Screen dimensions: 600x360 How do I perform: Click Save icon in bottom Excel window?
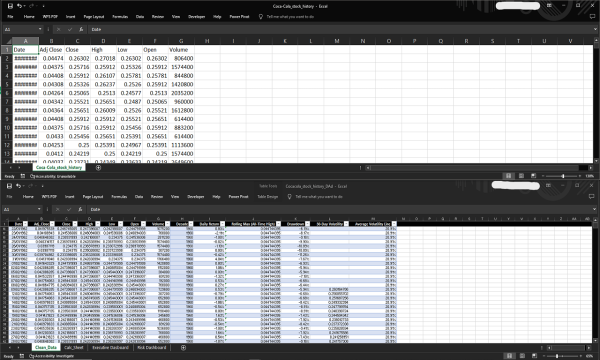9,186
